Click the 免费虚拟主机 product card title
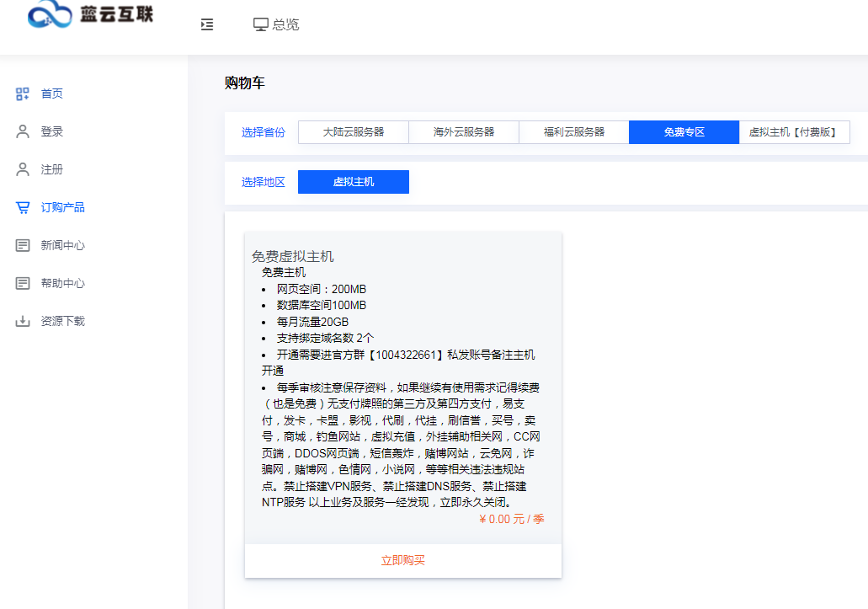Viewport: 868px width, 609px height. [x=293, y=256]
